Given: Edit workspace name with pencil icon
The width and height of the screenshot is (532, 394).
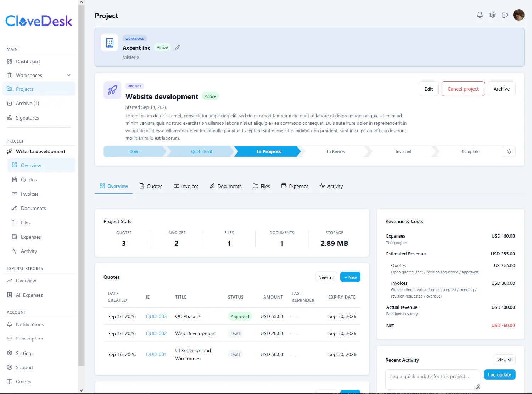Looking at the screenshot, I should (178, 47).
